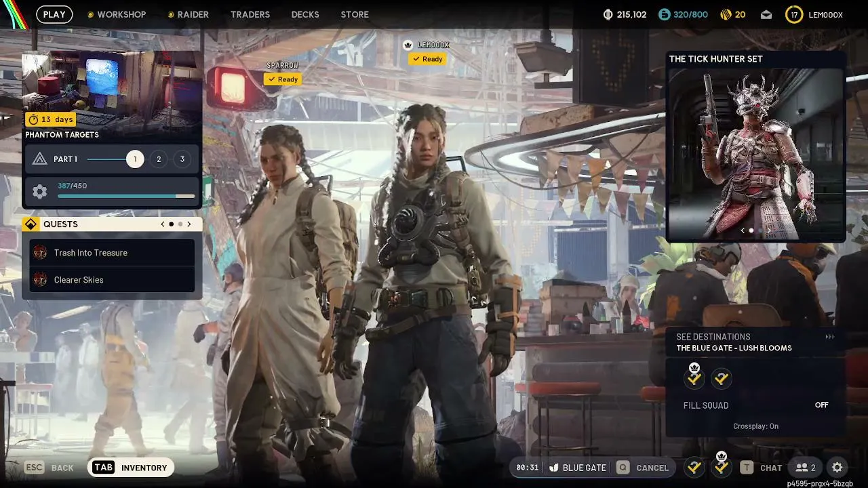The width and height of the screenshot is (868, 488).
Task: Select Phantom Targets part 3
Action: point(182,159)
